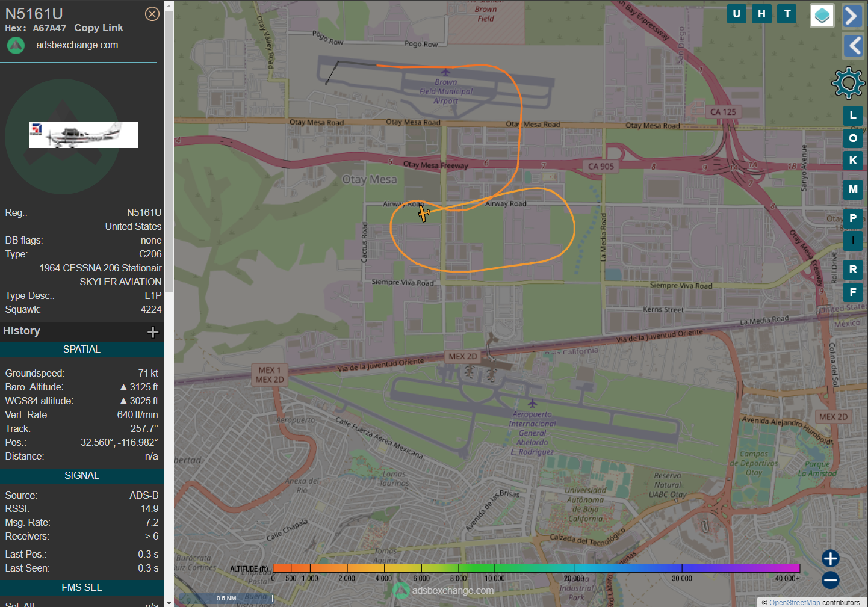Click the info panel vertical scrollbar thumb
Image resolution: width=868 pixels, height=607 pixels.
click(169, 152)
